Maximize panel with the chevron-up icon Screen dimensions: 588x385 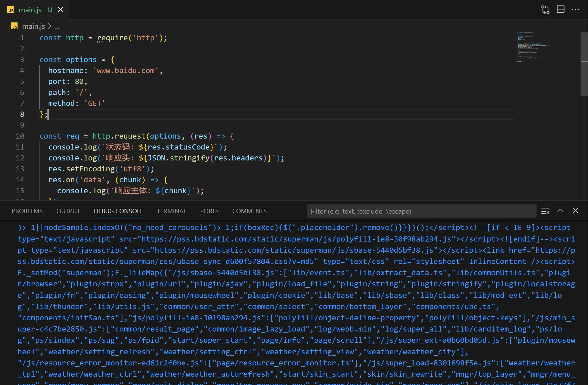(x=560, y=210)
